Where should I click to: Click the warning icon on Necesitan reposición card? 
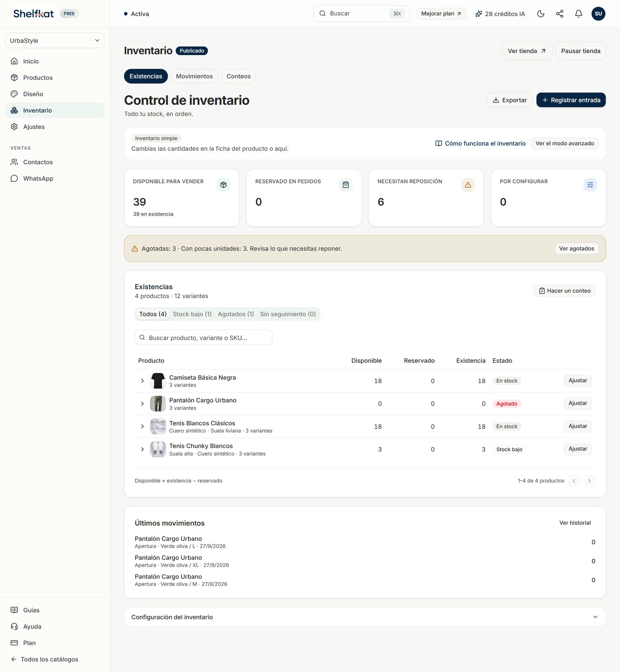[x=468, y=185]
